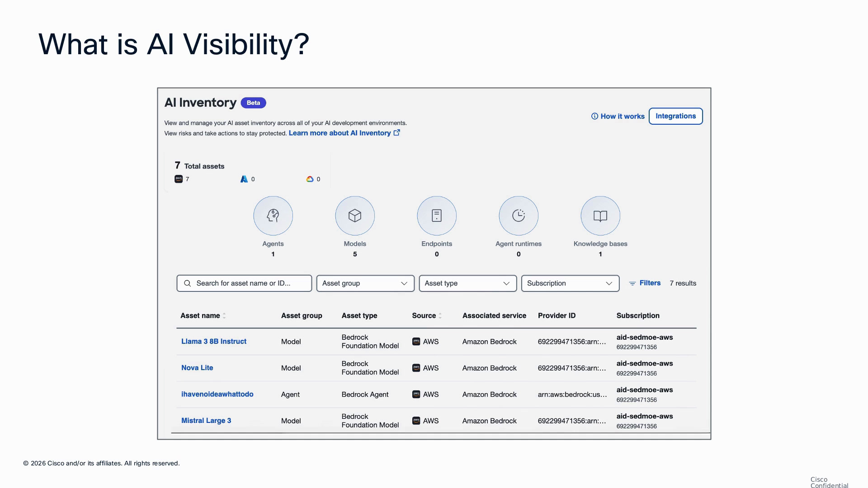Open the Endpoints category icon
The height and width of the screenshot is (488, 868).
437,216
